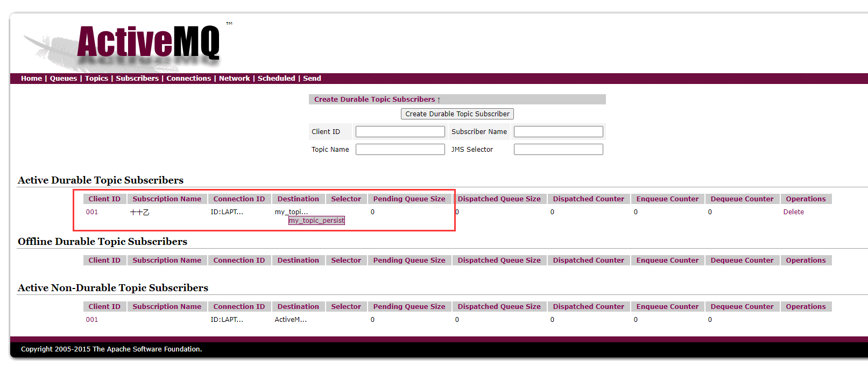Screen dimensions: 868x387
Task: Click the ActiveM... destination cell
Action: click(291, 320)
